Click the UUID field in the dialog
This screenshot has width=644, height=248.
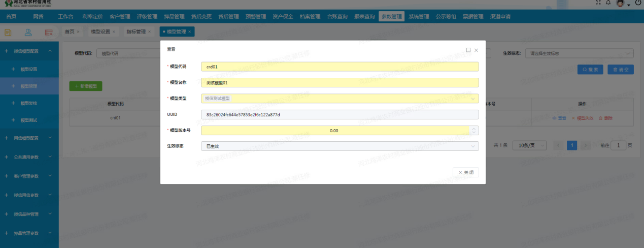point(340,115)
